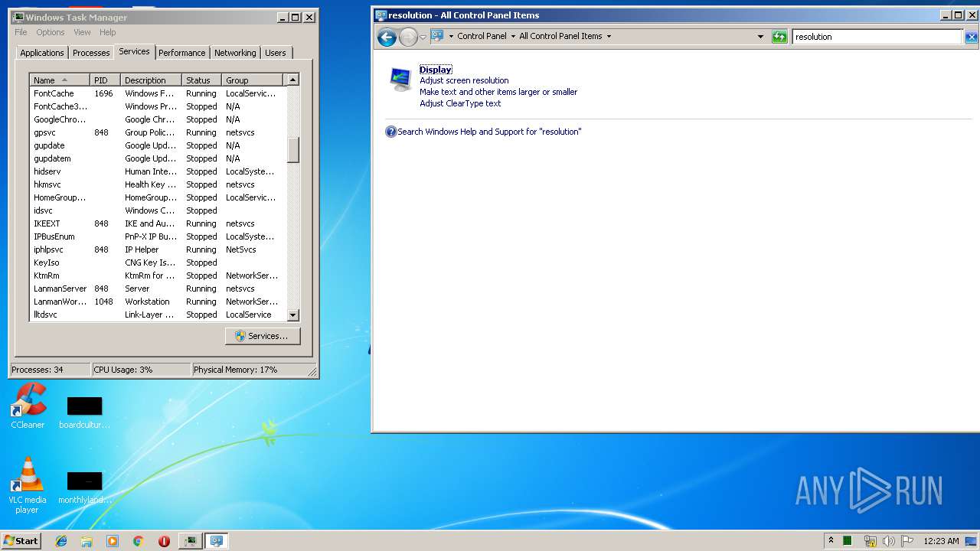Click Adjust ClearType text link
Screen dimensions: 980x551
[460, 103]
